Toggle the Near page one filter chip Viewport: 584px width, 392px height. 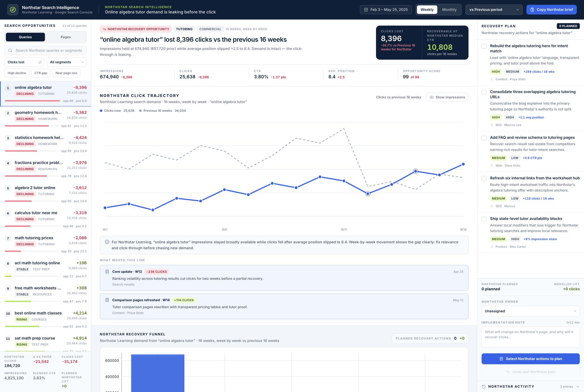[x=66, y=73]
